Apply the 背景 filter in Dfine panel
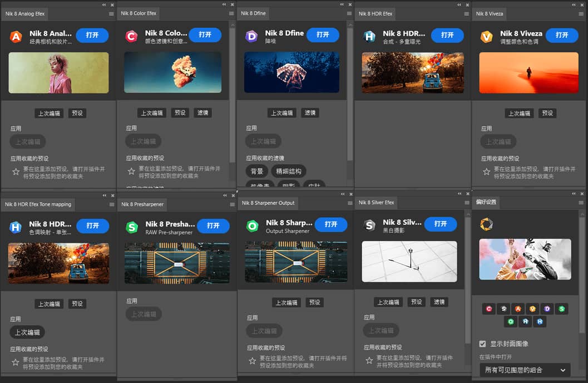 [x=256, y=171]
